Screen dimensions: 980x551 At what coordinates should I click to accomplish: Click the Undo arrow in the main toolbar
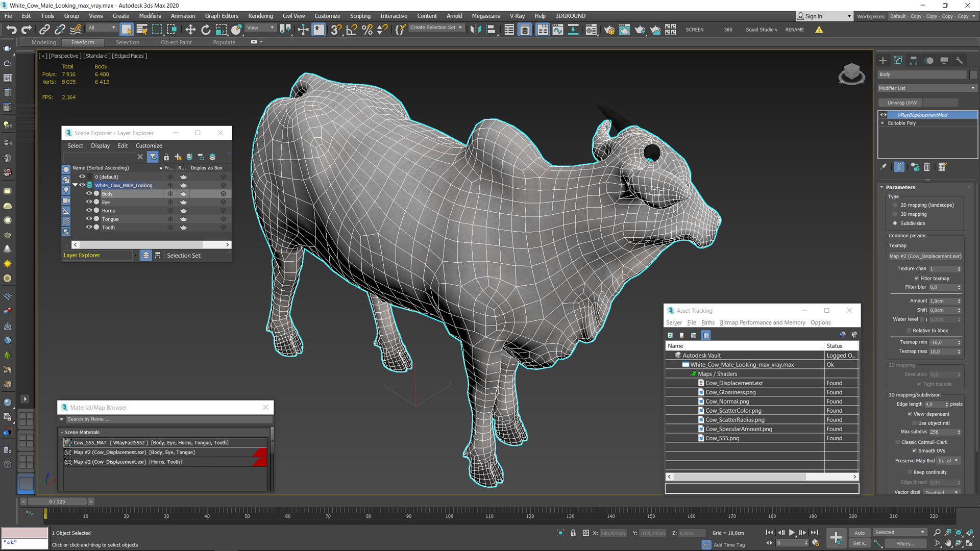(x=11, y=30)
